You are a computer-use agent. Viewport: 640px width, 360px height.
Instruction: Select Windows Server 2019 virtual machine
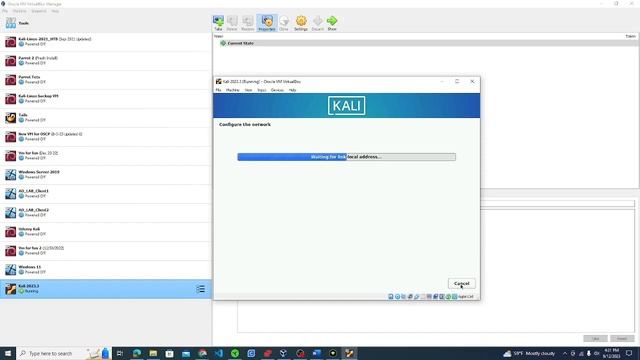pos(106,175)
